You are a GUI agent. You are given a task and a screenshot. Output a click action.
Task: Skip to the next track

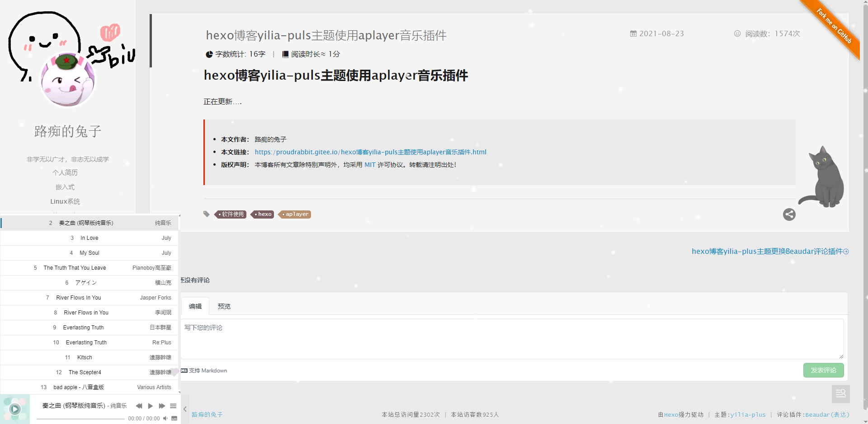pos(162,406)
